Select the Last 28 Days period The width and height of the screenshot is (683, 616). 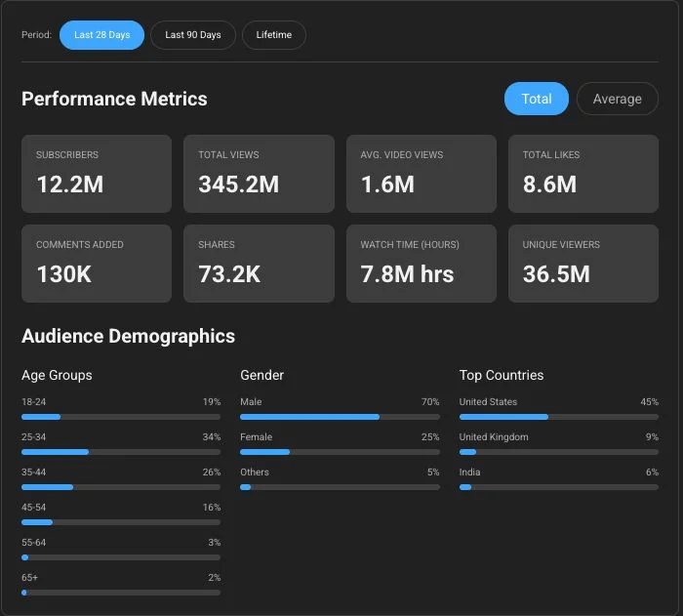coord(101,35)
